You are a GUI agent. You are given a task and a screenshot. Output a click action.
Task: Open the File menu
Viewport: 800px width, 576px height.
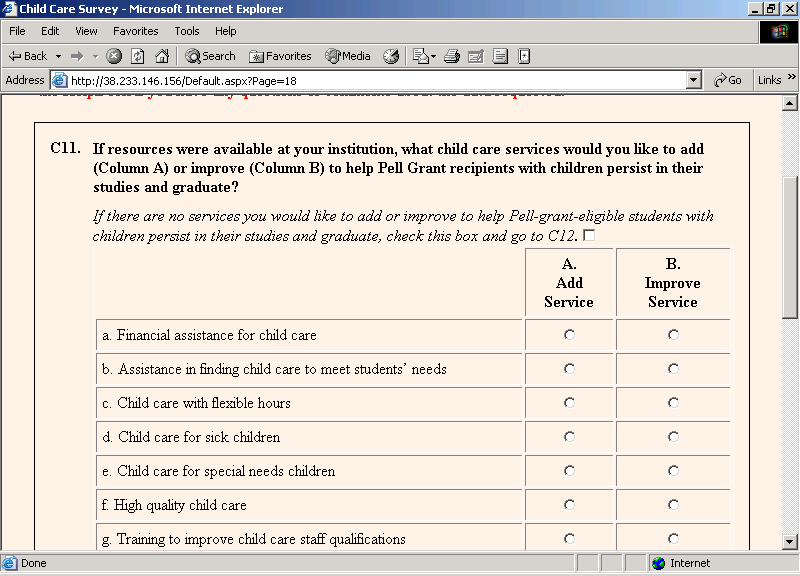point(17,31)
